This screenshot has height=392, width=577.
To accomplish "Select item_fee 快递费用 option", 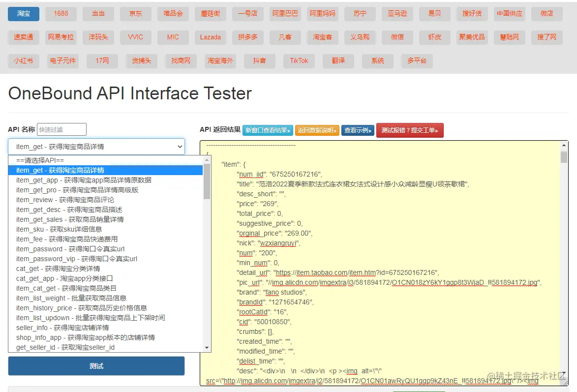I will pyautogui.click(x=105, y=239).
